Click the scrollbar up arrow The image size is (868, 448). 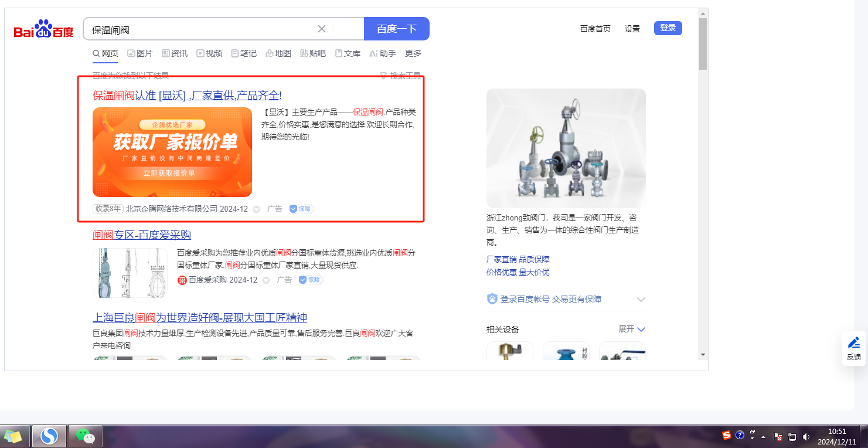tap(703, 13)
